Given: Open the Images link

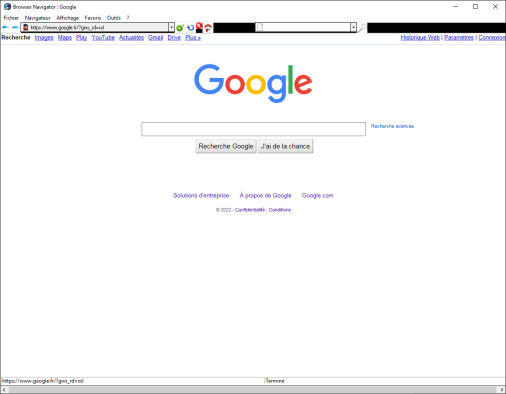Looking at the screenshot, I should tap(44, 38).
